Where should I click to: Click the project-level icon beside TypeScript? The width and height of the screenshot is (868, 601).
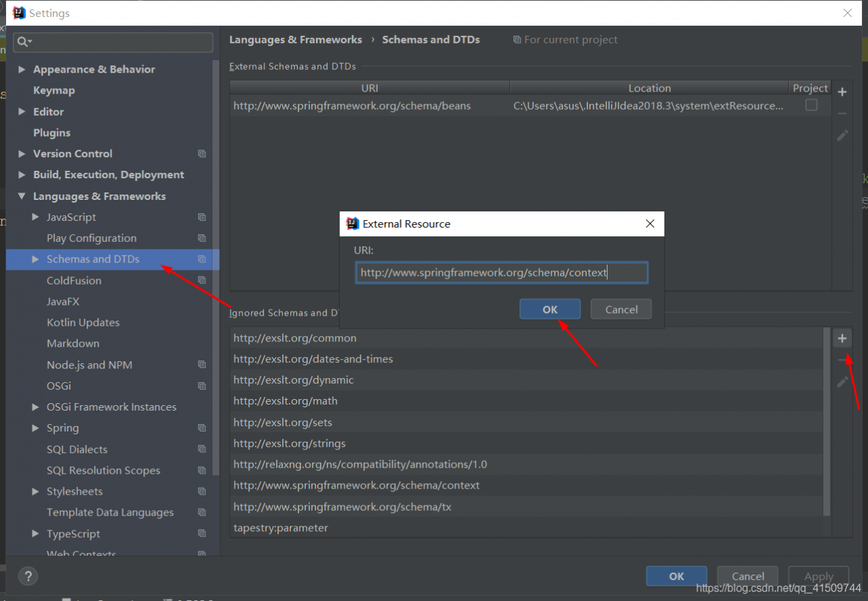(201, 534)
